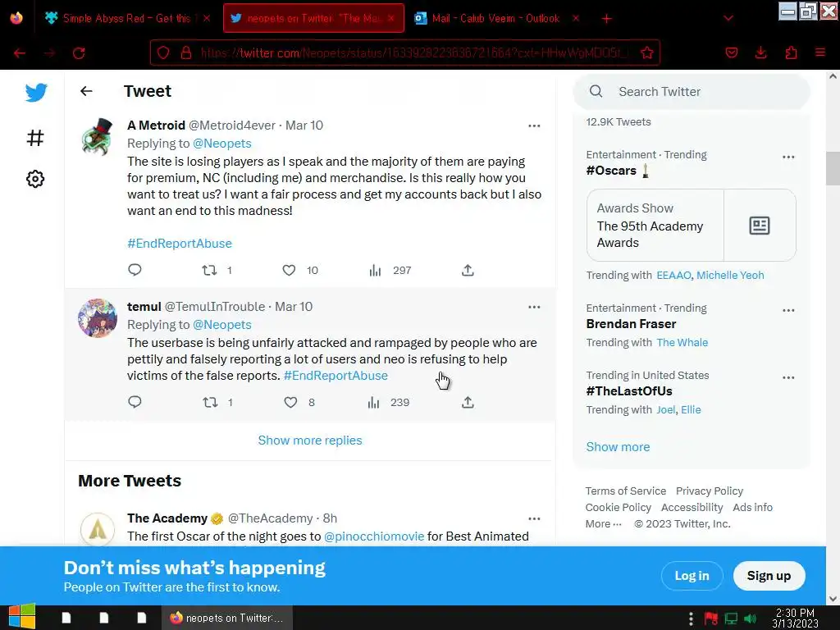Click the taskbar volume speaker icon
The width and height of the screenshot is (840, 630).
[750, 619]
